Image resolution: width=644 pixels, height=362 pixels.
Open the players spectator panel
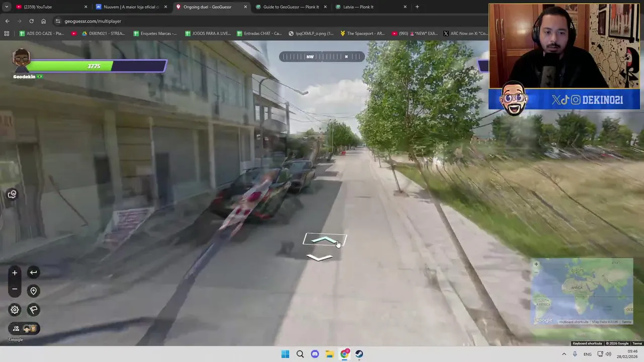[x=24, y=328]
